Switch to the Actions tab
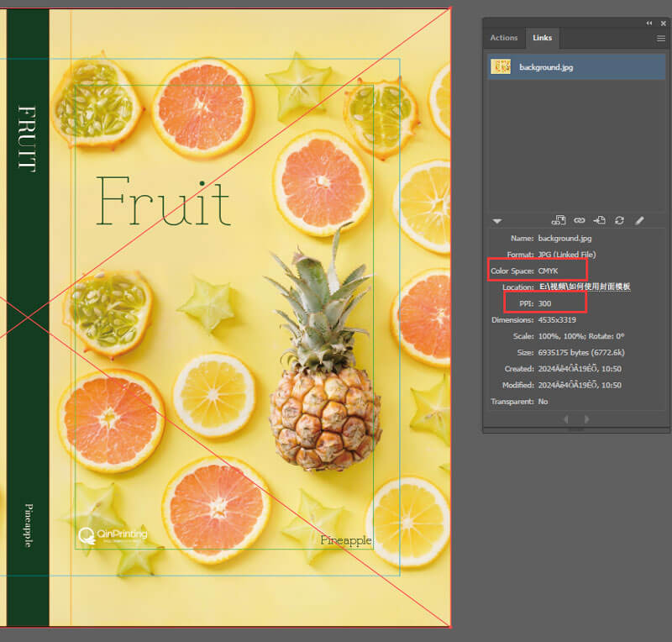 coord(503,38)
